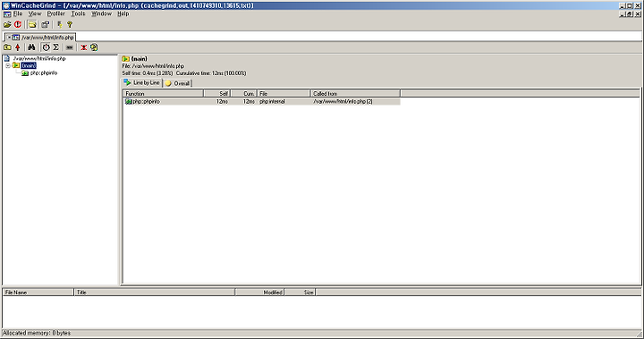
Task: Click the {main} heading in the detail pane
Action: 140,59
